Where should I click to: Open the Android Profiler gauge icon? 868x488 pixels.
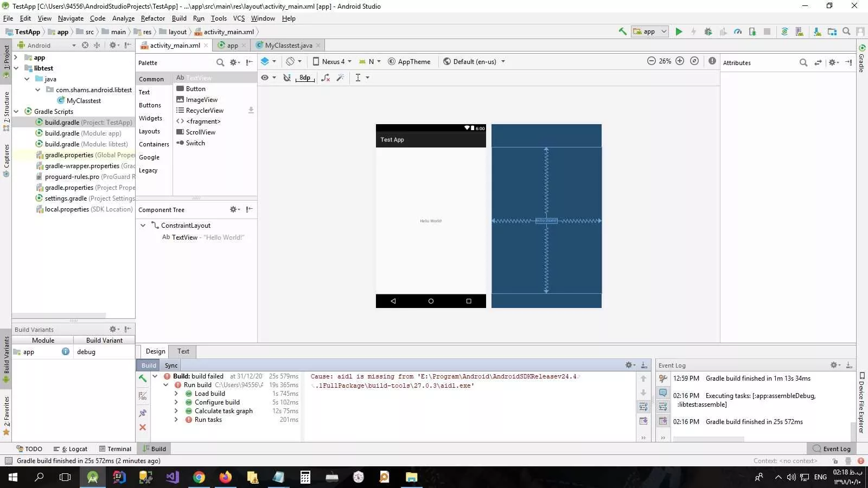(738, 31)
